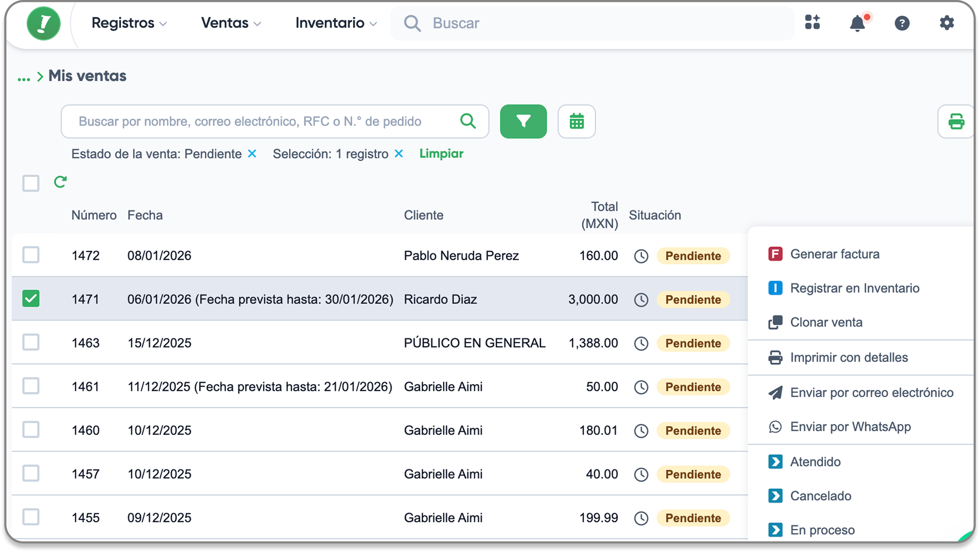
Task: Check the box for sale 1461
Action: tap(31, 386)
